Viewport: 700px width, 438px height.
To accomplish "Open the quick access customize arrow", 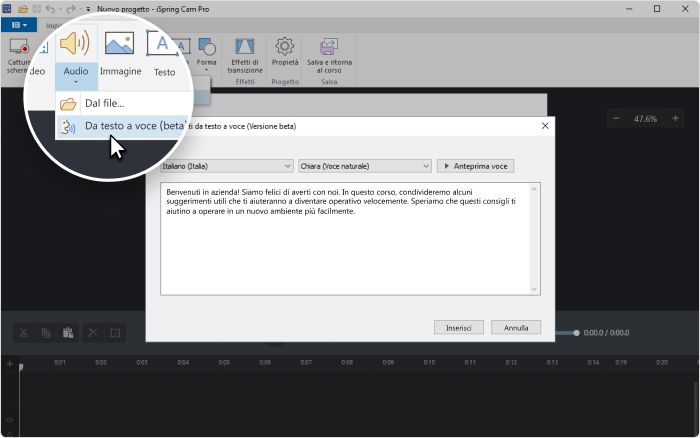I will click(88, 9).
